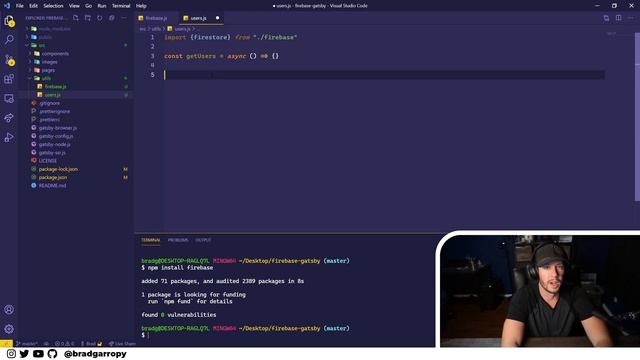Switch to the firebase.js editor tab
This screenshot has height=360, width=640.
tap(156, 18)
